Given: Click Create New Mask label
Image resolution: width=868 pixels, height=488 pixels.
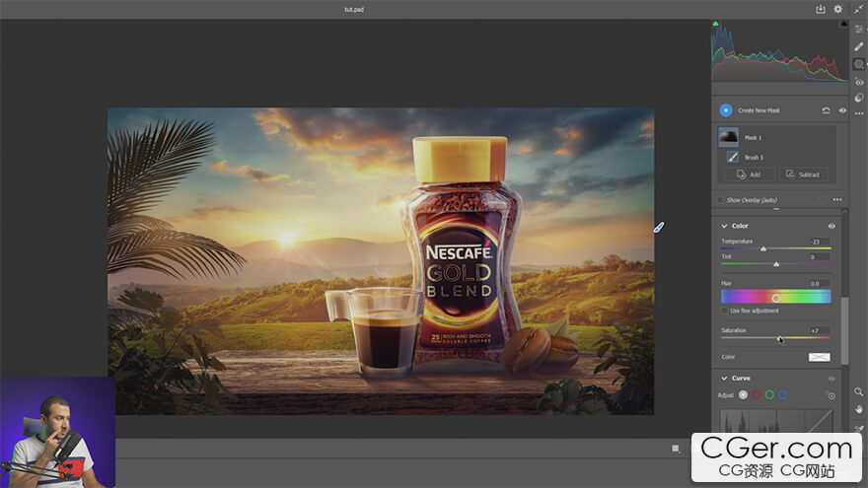Looking at the screenshot, I should tap(759, 110).
